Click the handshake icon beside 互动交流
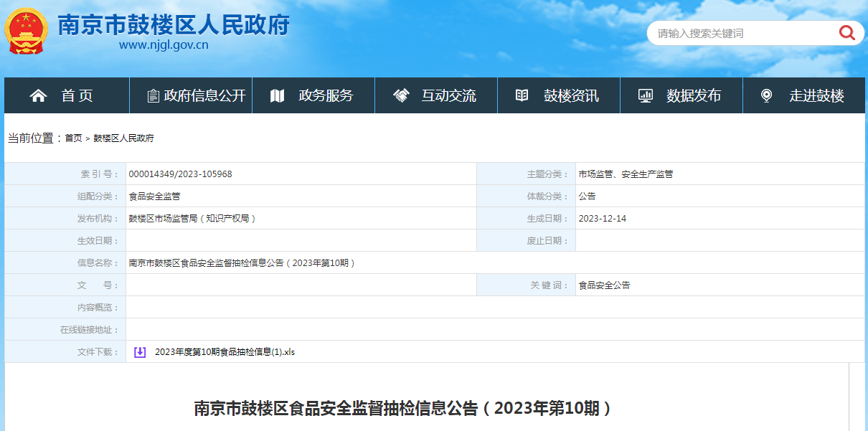 (401, 95)
